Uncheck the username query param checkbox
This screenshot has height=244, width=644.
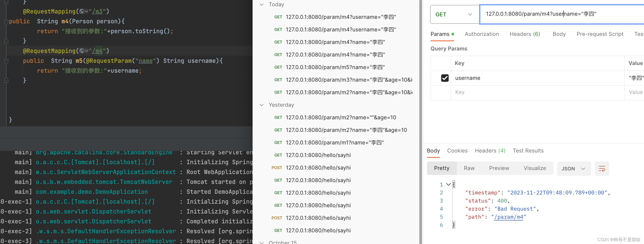pos(444,78)
